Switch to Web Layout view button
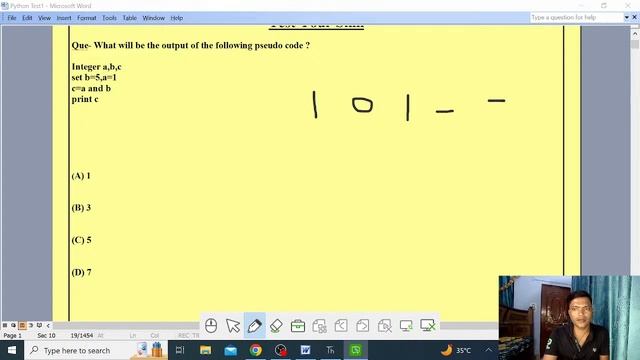Screen dimensions: 640x360 (13, 325)
